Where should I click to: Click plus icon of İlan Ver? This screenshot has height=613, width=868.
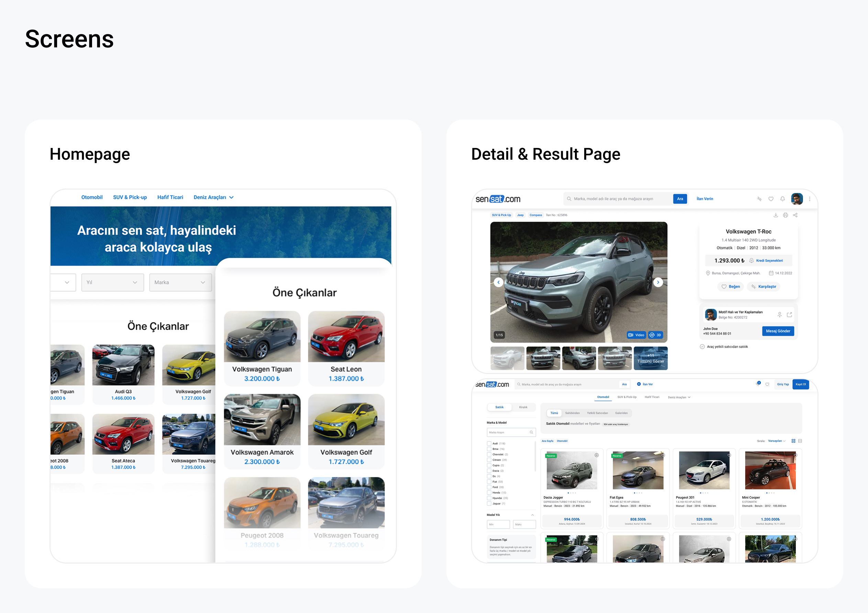coord(639,384)
